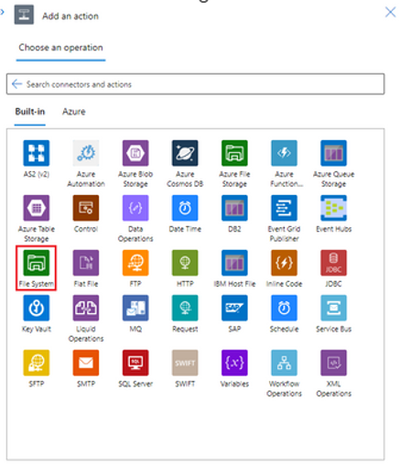Click the Add an action header icon
The height and width of the screenshot is (467, 400).
pos(24,15)
